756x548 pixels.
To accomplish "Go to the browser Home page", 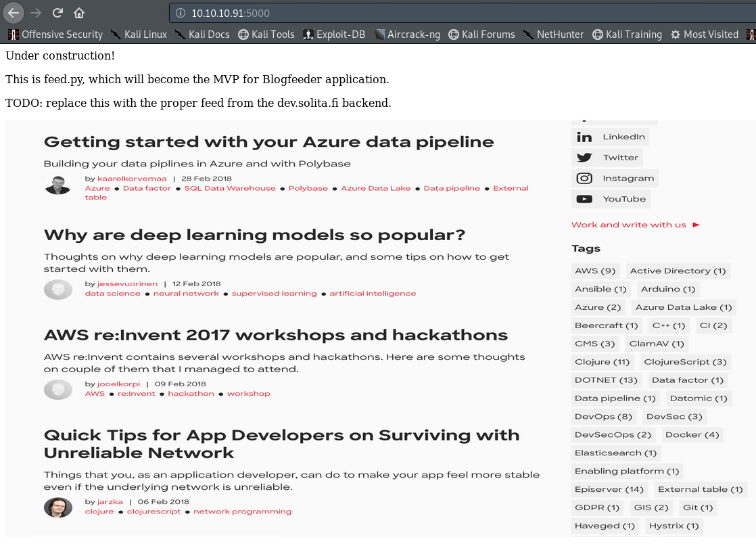I will pos(79,13).
